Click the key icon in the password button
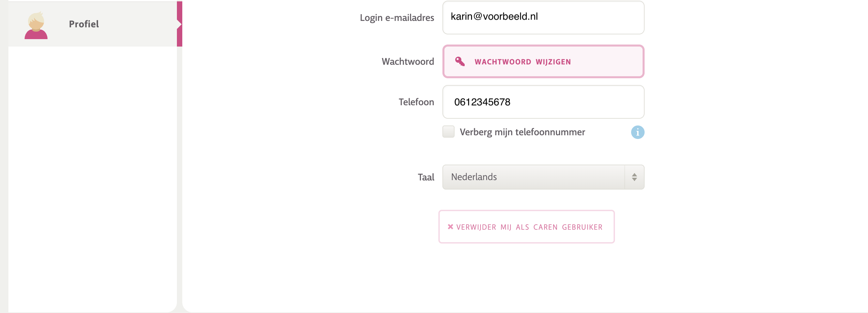Viewport: 868px width, 313px height. tap(460, 61)
